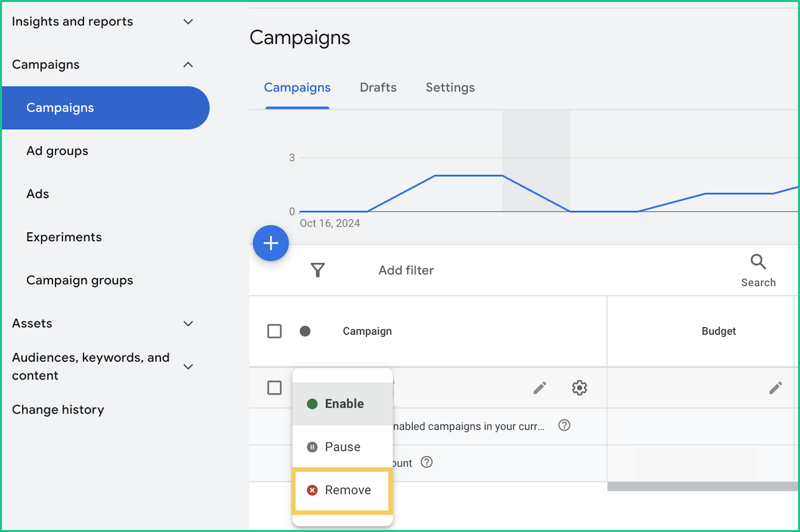The height and width of the screenshot is (532, 800).
Task: Edit campaign name with pencil icon
Action: (x=539, y=388)
